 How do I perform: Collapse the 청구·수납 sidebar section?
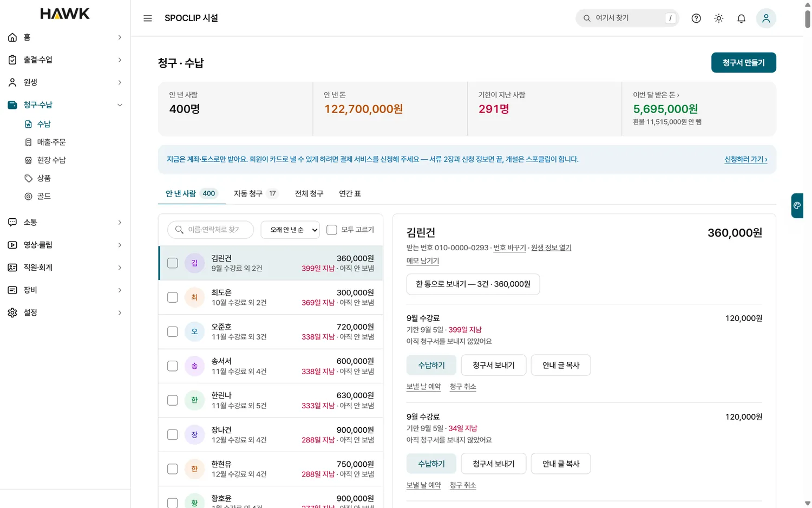pos(120,105)
